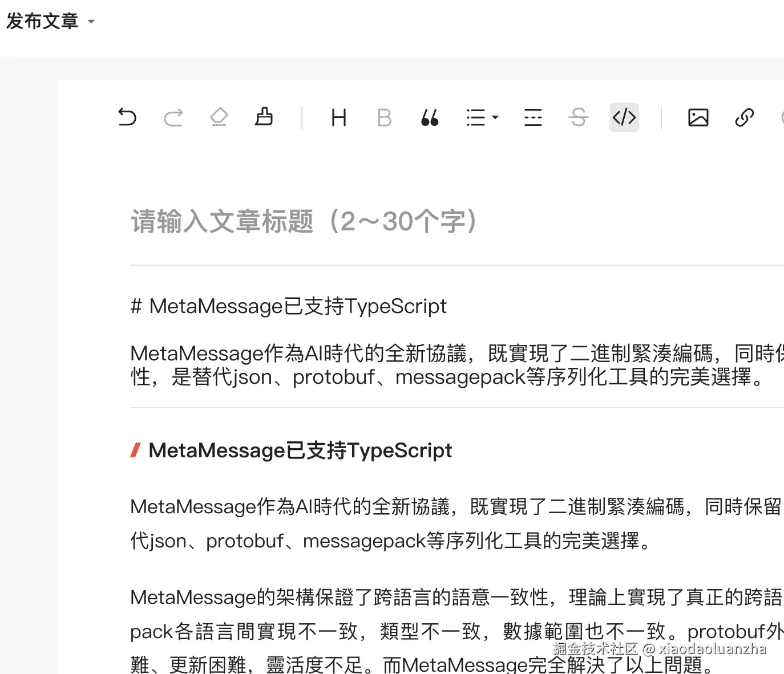Viewport: 784px width, 674px height.
Task: Click the article title input field
Action: click(457, 221)
